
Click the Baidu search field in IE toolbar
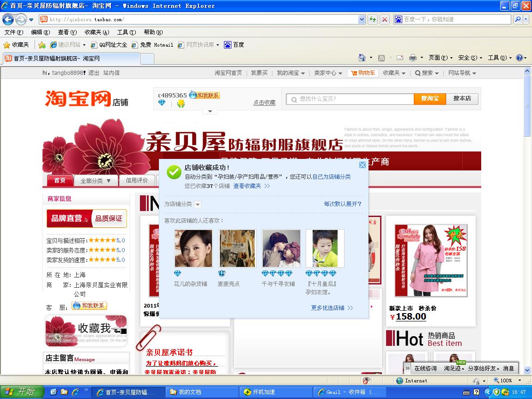coord(453,19)
